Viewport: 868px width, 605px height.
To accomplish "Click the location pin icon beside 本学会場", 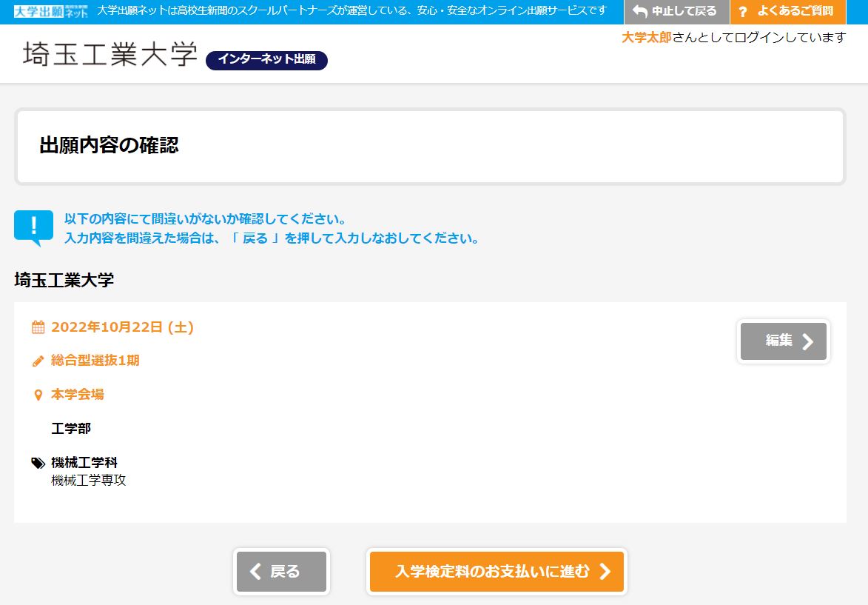I will click(38, 395).
